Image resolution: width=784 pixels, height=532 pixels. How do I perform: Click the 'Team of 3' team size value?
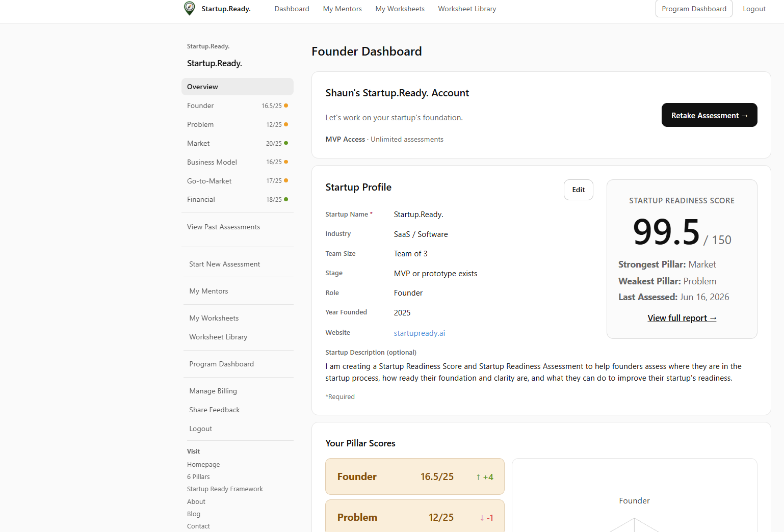click(x=410, y=254)
